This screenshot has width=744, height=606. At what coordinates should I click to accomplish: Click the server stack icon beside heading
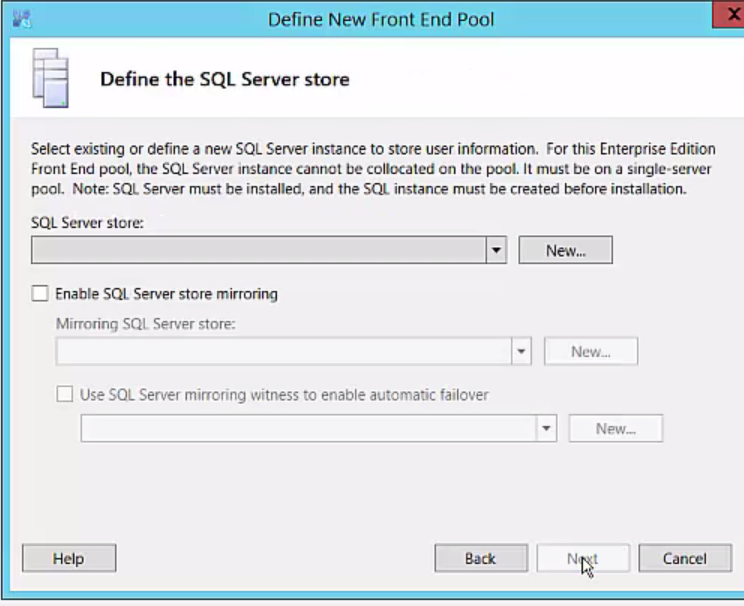tap(51, 78)
